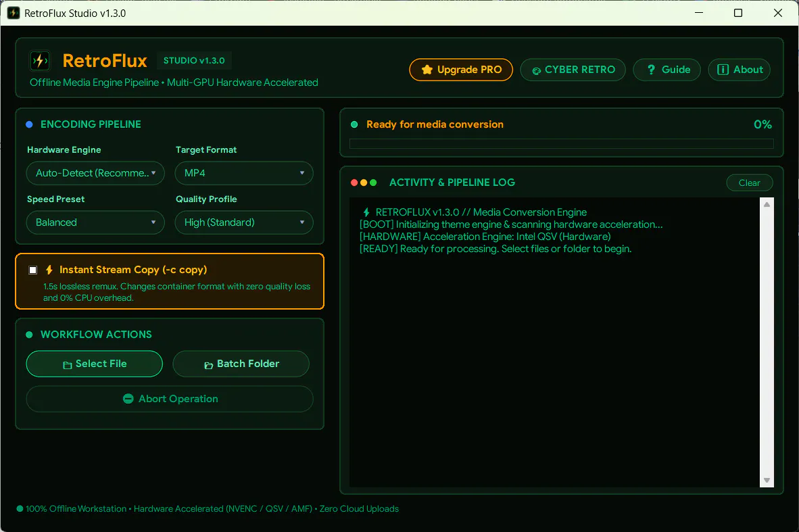Minimize the RetroFlux Studio window
Screen dimensions: 799x532
[x=698, y=13]
